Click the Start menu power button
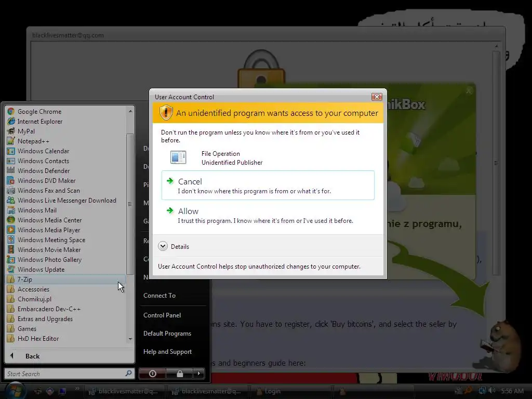 click(152, 374)
